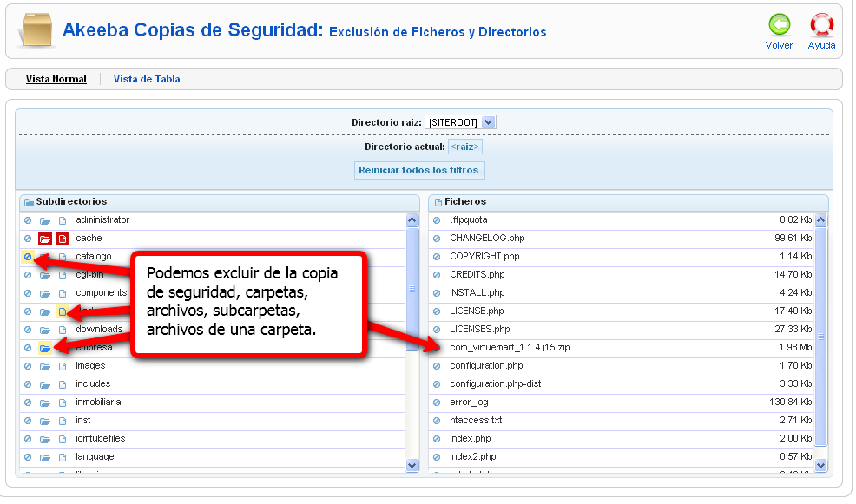856x504 pixels.
Task: Select the LICENSE.php file name
Action: [x=478, y=311]
